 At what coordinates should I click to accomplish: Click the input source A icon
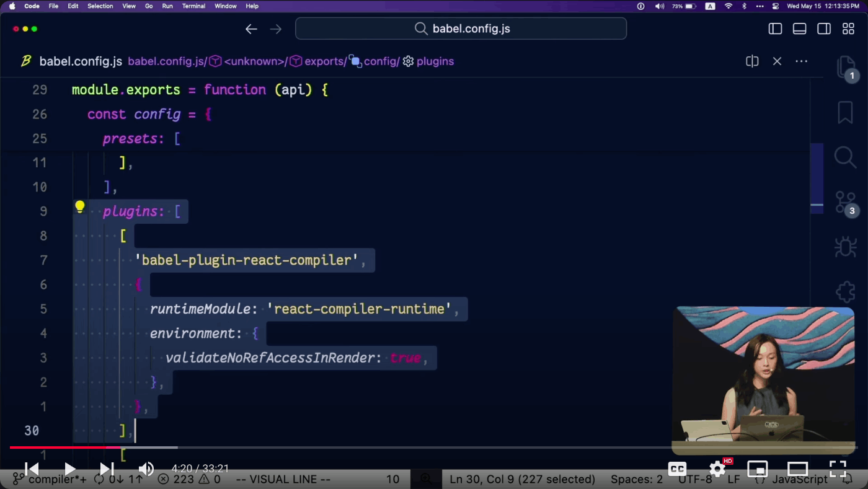pyautogui.click(x=711, y=6)
